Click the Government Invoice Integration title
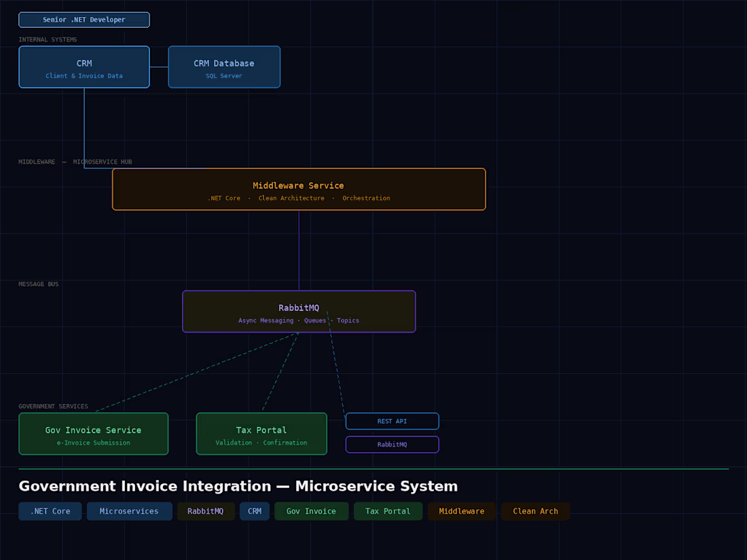The height and width of the screenshot is (560, 747). coord(238,486)
